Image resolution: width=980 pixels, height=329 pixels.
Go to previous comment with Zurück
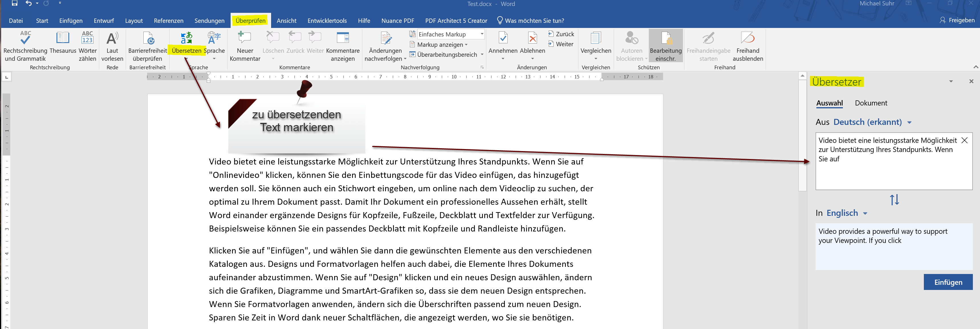[x=295, y=42]
